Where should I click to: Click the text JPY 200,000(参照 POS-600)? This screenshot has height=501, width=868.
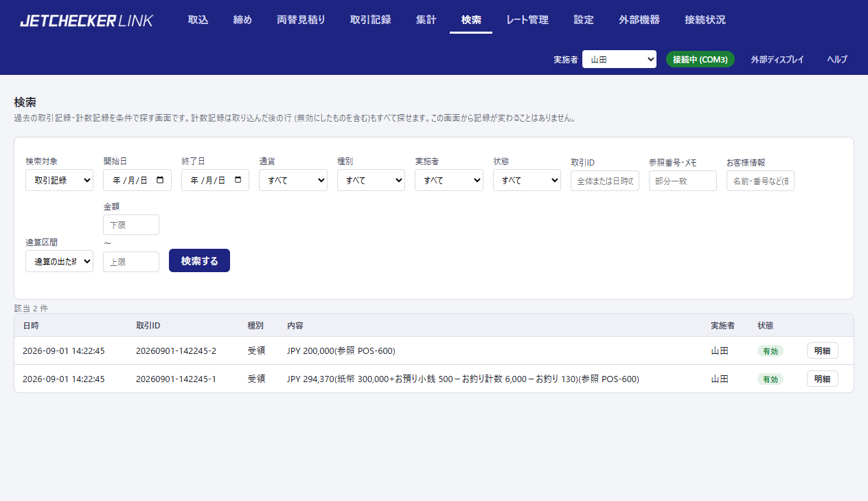pos(341,350)
